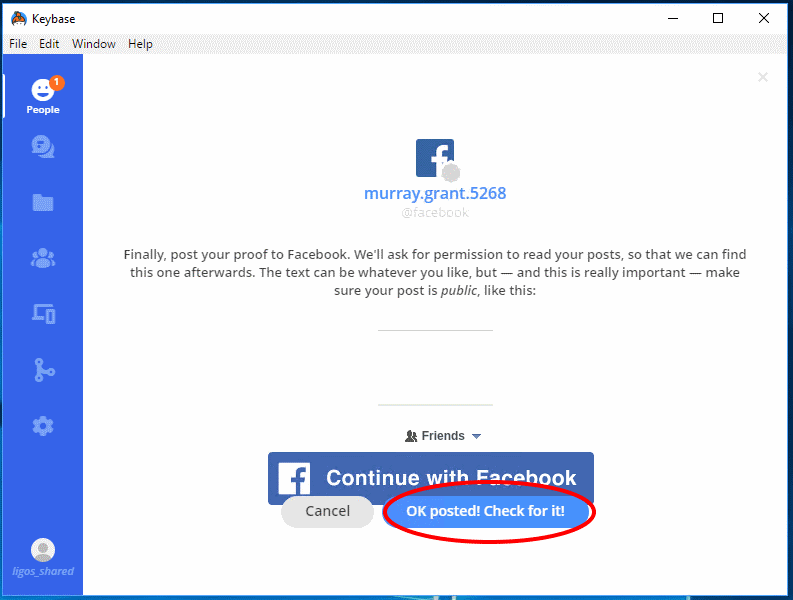Open the File menu
The height and width of the screenshot is (600, 793).
click(x=18, y=44)
